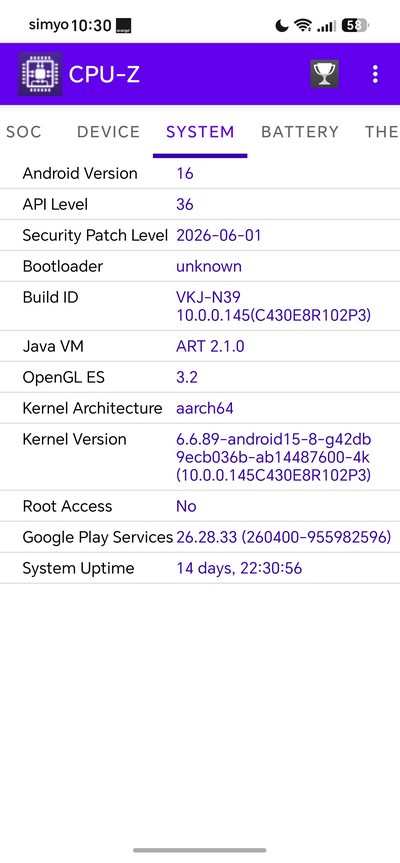400x863 pixels.
Task: Select the SYSTEM tab
Action: click(200, 132)
